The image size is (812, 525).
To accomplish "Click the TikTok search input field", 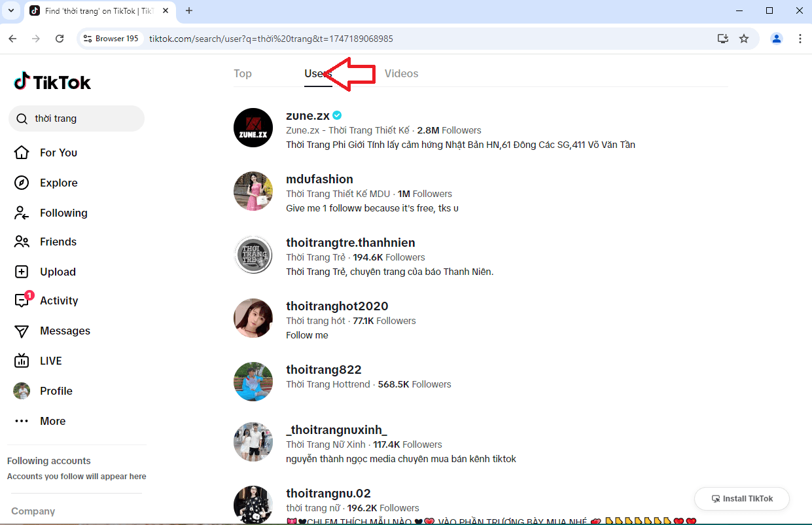I will pyautogui.click(x=77, y=118).
